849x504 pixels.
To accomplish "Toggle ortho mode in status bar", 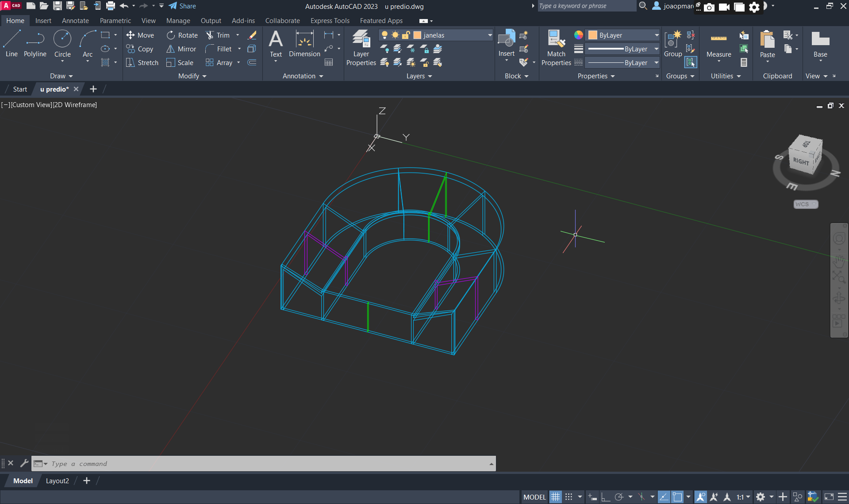I will click(605, 497).
